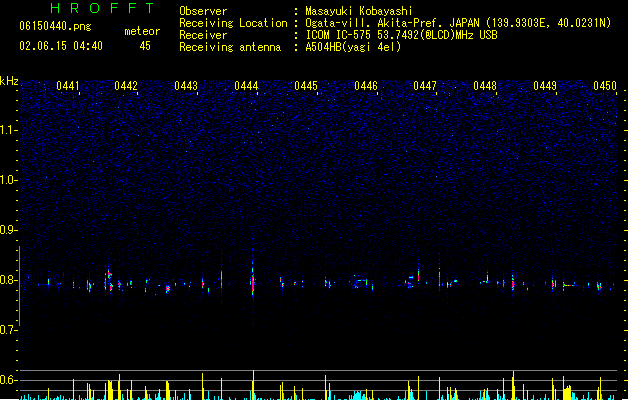
Task: Click the 0448 time marker
Action: click(485, 86)
